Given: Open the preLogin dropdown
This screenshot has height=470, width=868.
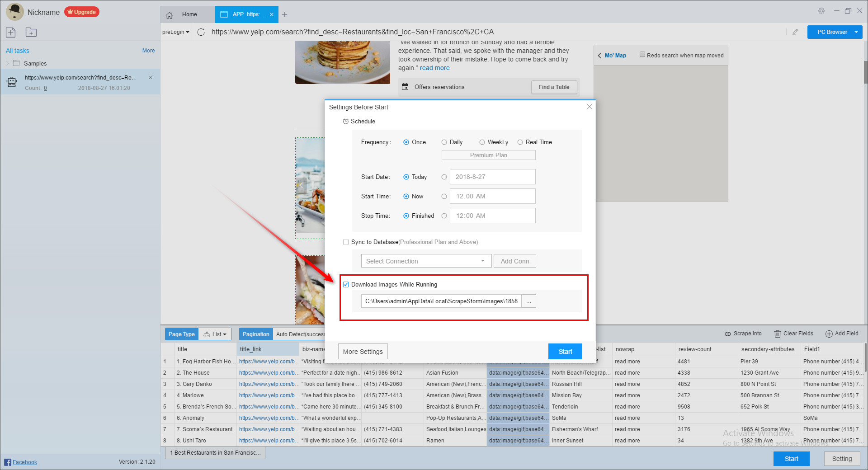Looking at the screenshot, I should tap(175, 32).
